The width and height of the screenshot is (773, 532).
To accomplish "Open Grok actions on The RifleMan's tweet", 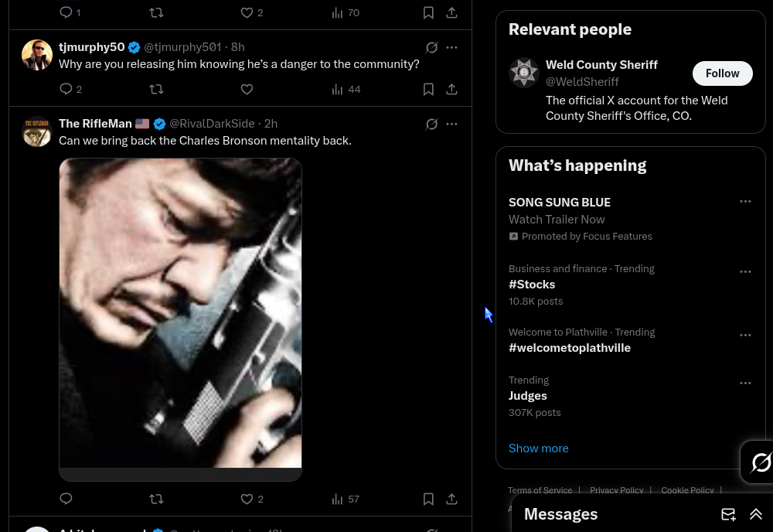I will click(x=432, y=124).
